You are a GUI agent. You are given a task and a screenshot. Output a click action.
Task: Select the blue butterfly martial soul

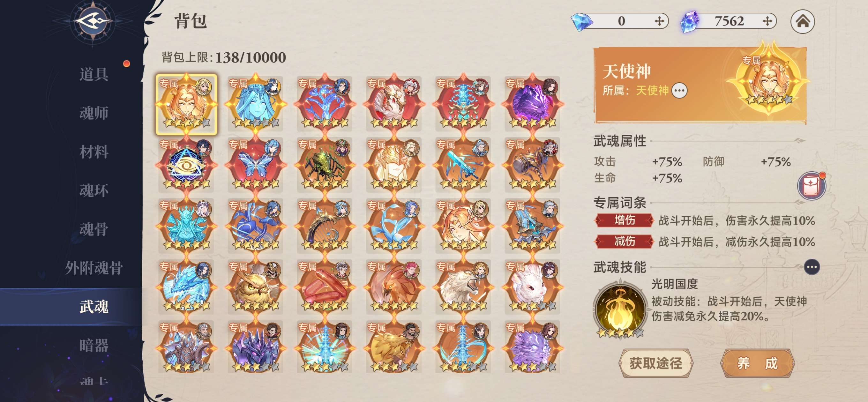click(255, 164)
